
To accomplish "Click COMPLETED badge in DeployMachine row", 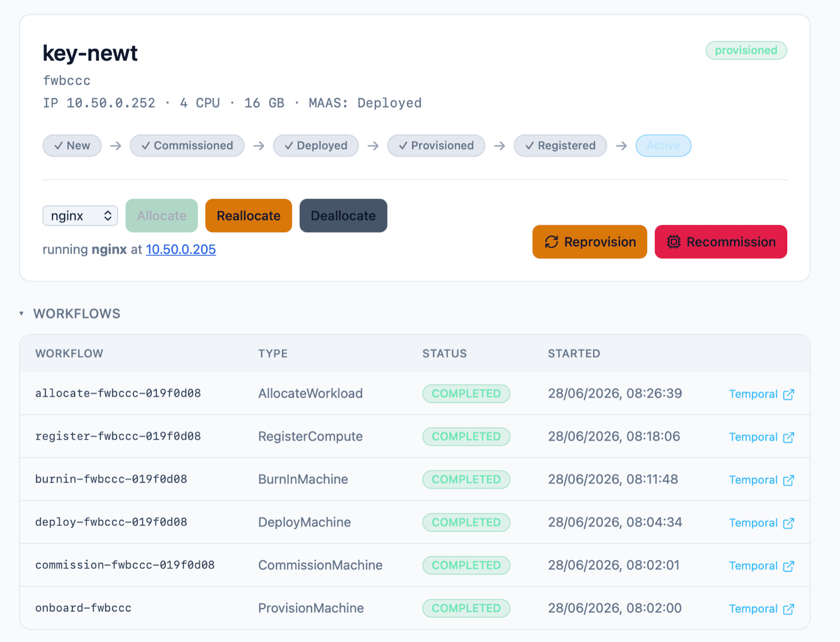I will tap(466, 522).
